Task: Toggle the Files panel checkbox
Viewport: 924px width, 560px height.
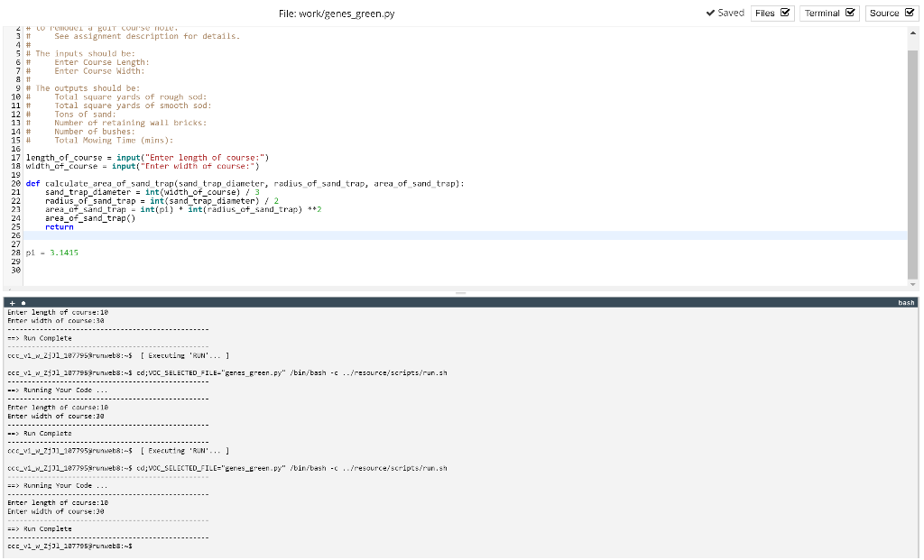Action: [x=785, y=13]
